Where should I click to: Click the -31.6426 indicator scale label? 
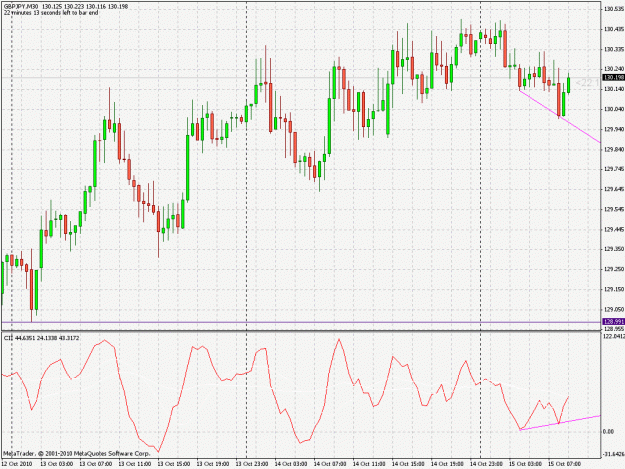pos(614,454)
